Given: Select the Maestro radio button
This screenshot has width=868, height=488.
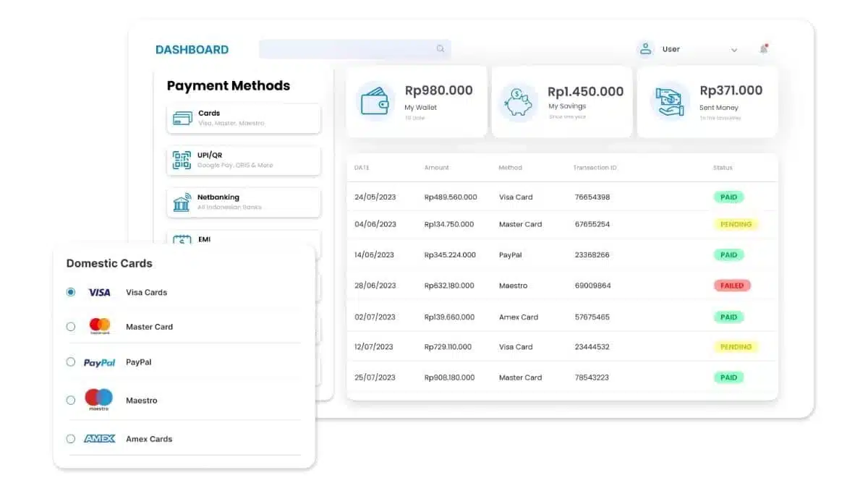Looking at the screenshot, I should 71,400.
